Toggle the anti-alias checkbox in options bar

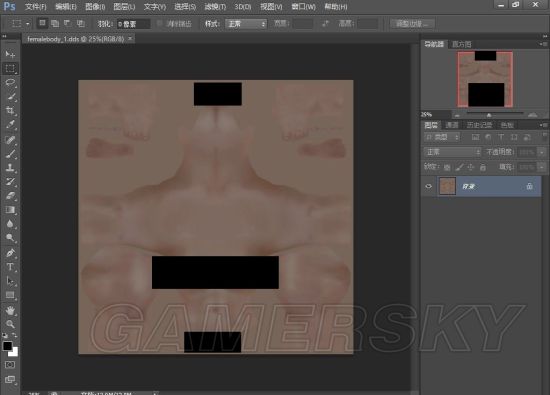click(x=160, y=24)
